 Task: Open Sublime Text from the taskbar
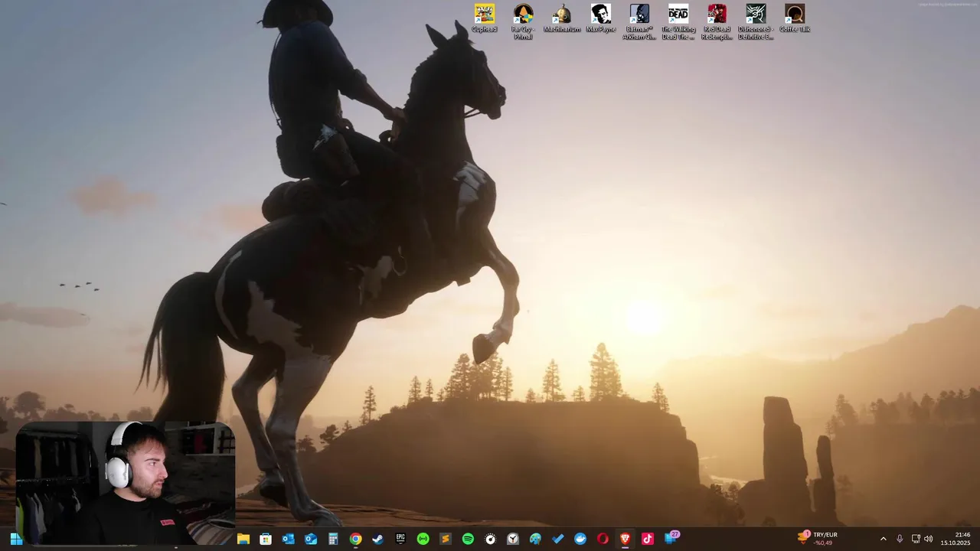point(446,539)
